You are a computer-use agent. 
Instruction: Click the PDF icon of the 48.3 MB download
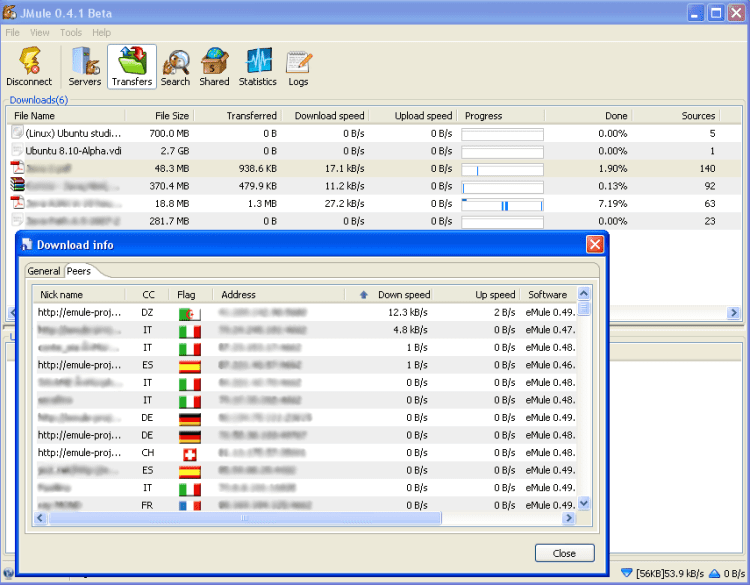[18, 167]
